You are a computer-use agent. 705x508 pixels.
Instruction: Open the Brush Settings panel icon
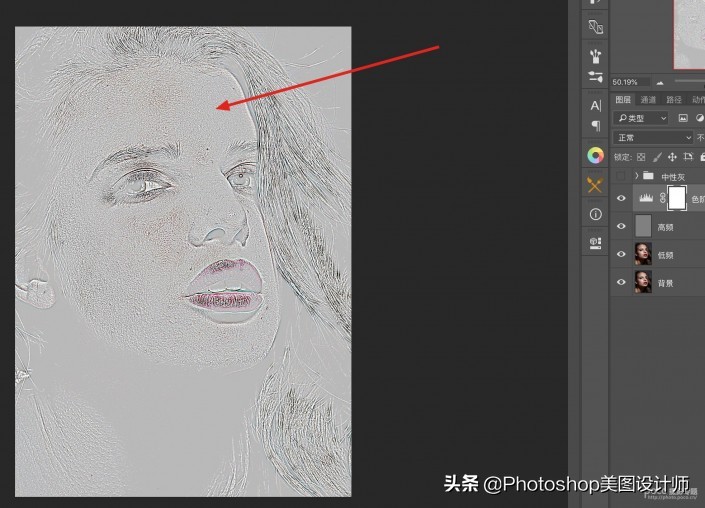596,76
